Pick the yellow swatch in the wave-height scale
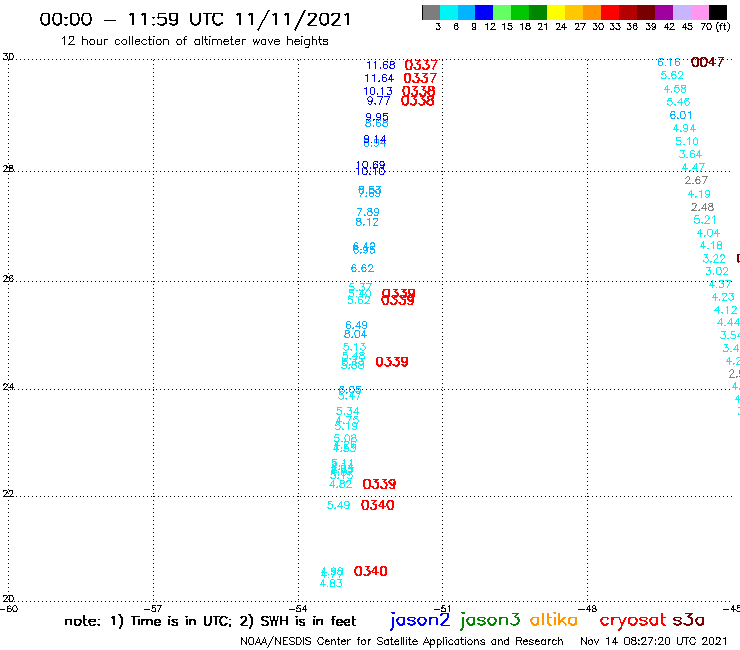Image resolution: width=740 pixels, height=650 pixels. (556, 12)
